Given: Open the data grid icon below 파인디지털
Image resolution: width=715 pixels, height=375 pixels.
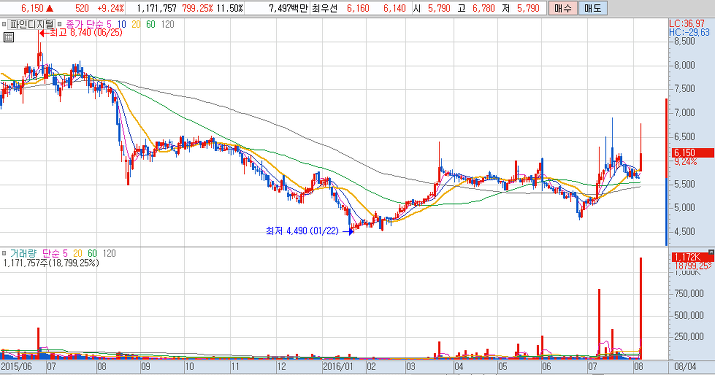Looking at the screenshot, I should (8, 37).
